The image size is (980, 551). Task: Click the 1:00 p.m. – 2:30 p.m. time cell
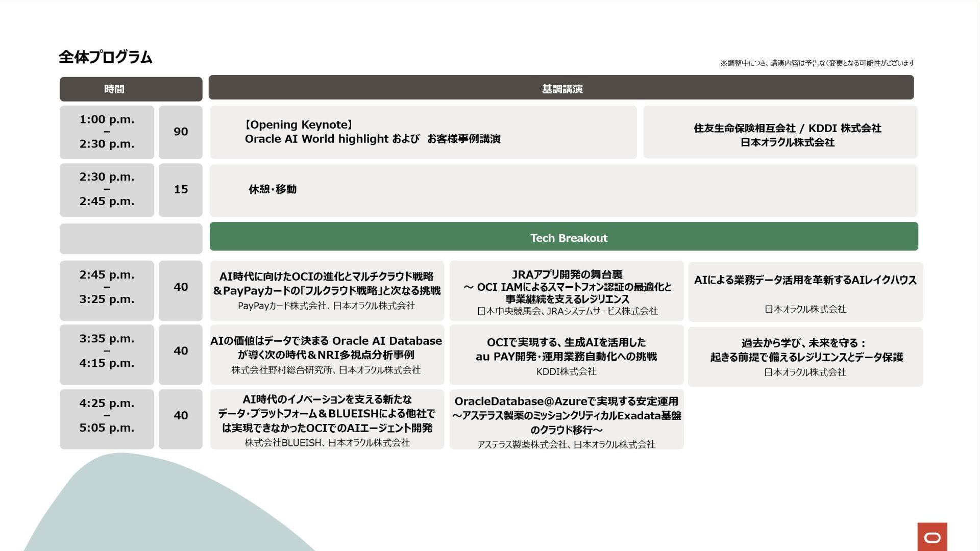[x=107, y=132]
